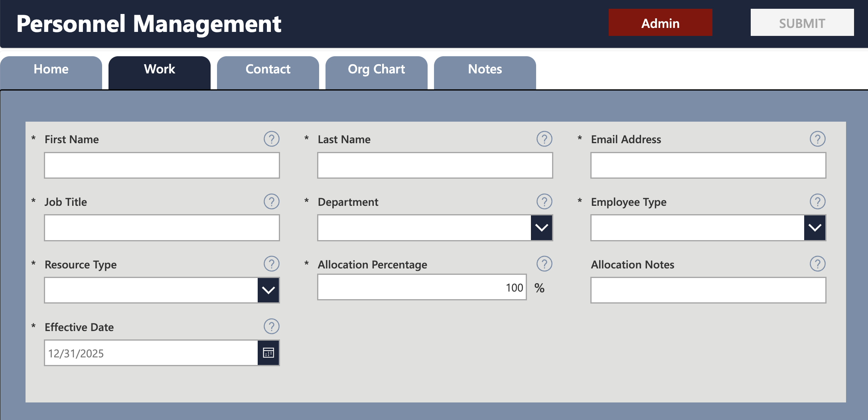The image size is (868, 420).
Task: Open the Last Name help tooltip icon
Action: coord(544,139)
